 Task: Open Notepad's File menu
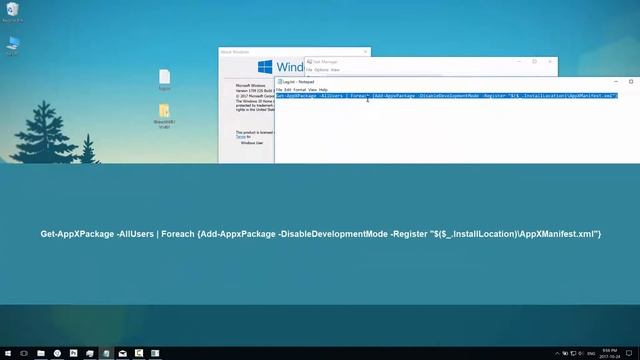279,90
